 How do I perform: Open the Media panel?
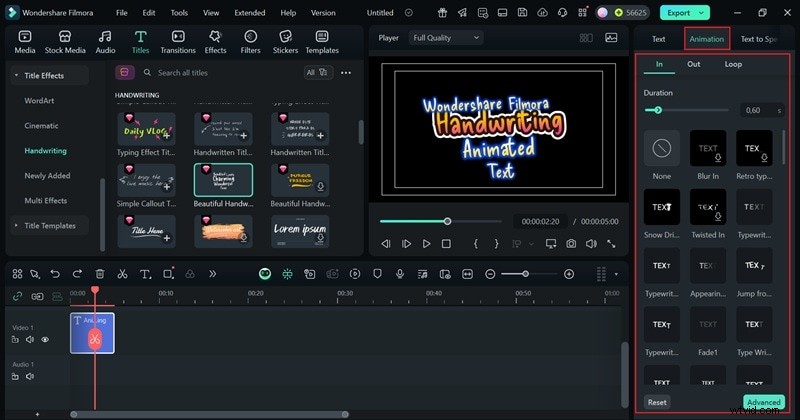click(24, 42)
